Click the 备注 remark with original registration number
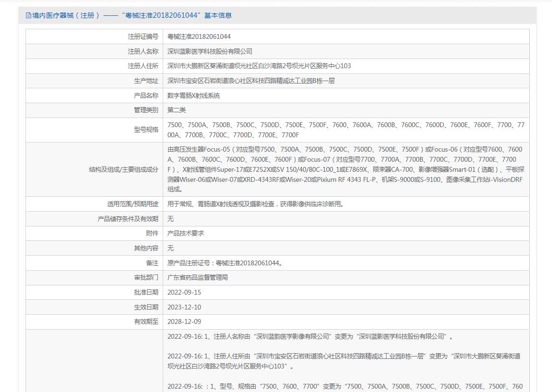The image size is (552, 392). click(225, 263)
